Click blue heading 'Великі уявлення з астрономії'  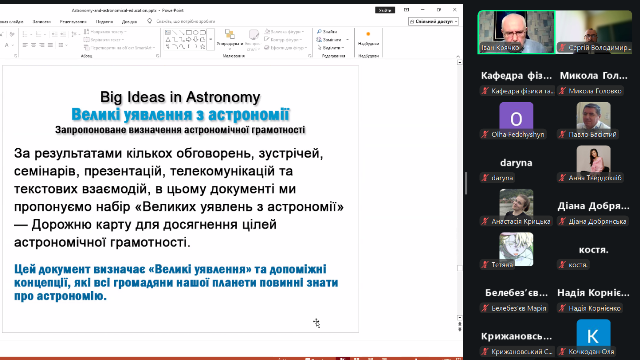[x=180, y=115]
